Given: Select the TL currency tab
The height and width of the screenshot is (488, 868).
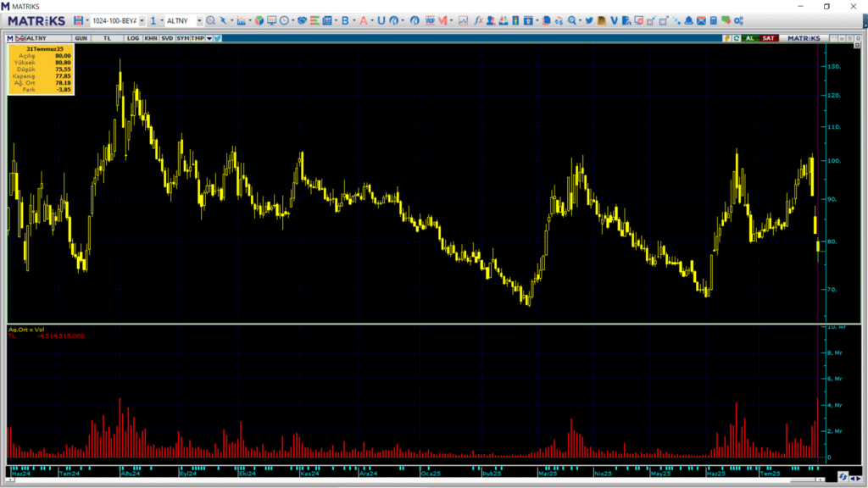Looking at the screenshot, I should coord(107,38).
